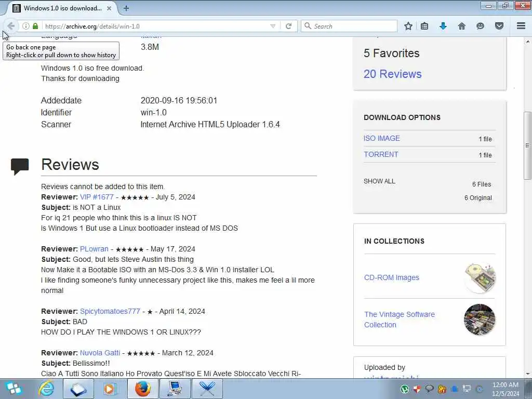The height and width of the screenshot is (399, 532).
Task: Close the Windows 1.0 iso download tab
Action: click(109, 8)
